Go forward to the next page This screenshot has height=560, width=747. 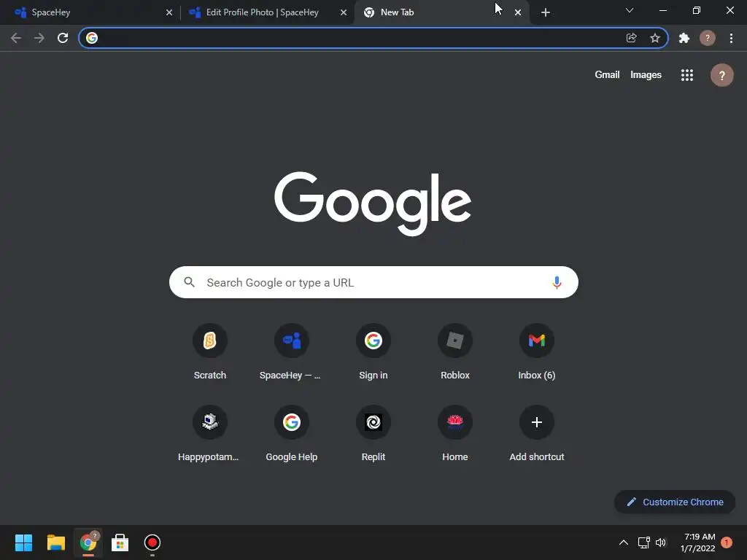click(x=39, y=38)
